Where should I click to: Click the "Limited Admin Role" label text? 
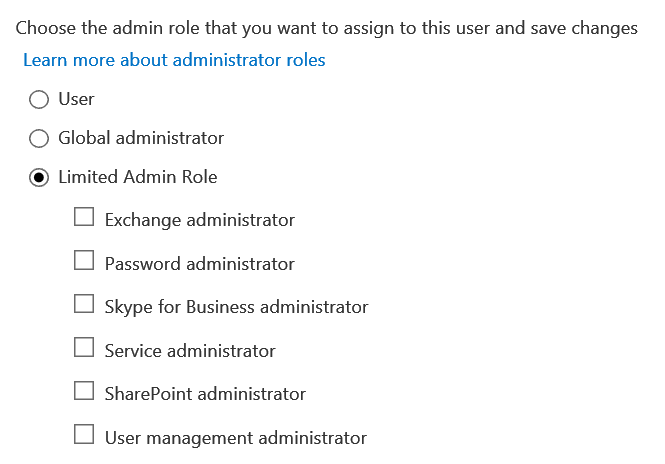(x=138, y=177)
